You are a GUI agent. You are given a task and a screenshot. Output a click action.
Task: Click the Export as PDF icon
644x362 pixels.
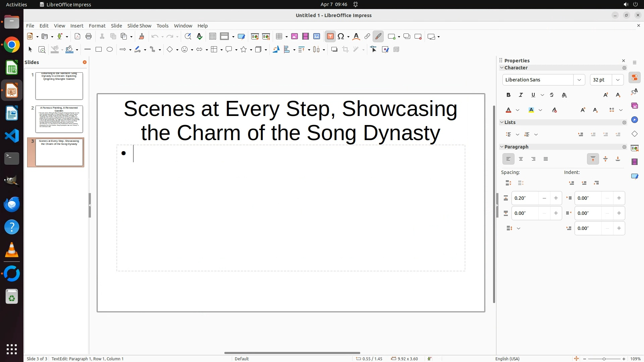tap(77, 37)
